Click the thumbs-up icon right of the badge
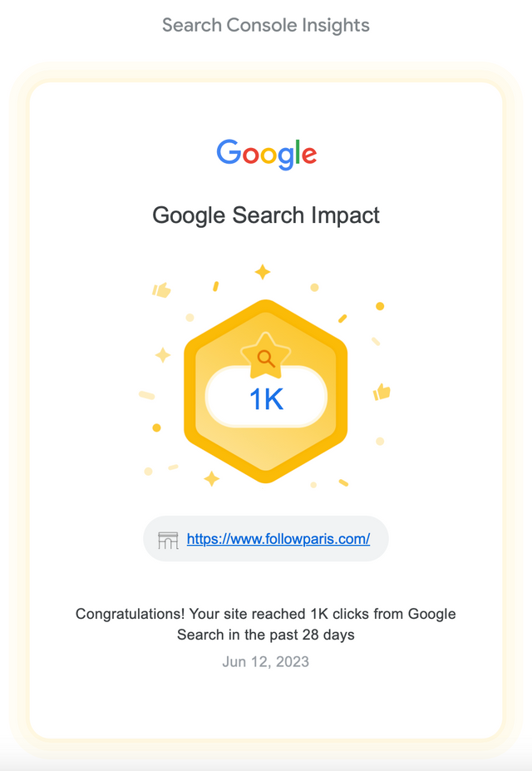 [382, 392]
